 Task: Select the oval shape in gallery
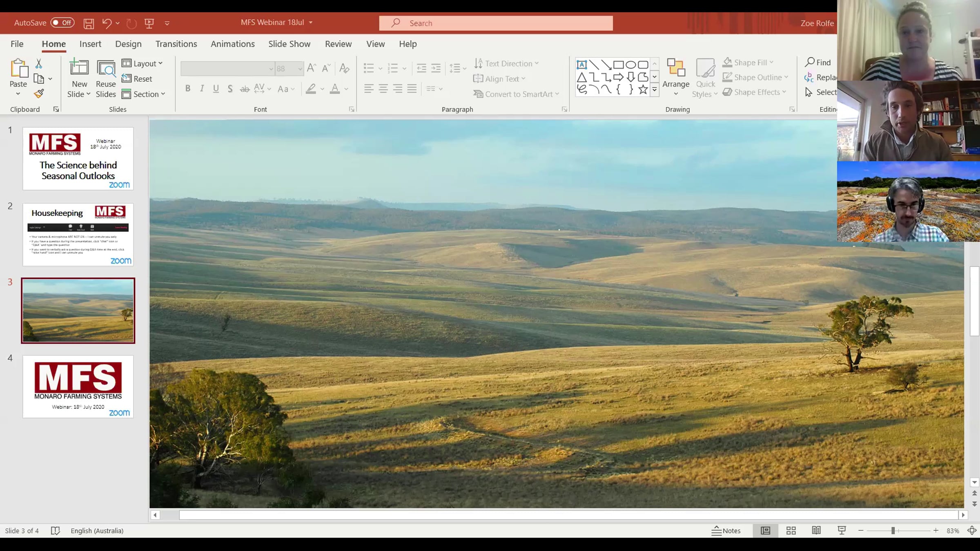tap(631, 64)
